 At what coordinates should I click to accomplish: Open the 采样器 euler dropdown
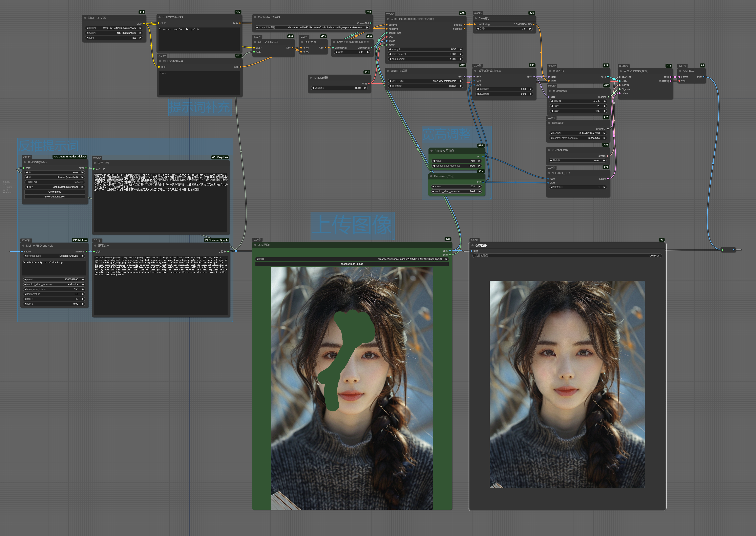point(578,160)
